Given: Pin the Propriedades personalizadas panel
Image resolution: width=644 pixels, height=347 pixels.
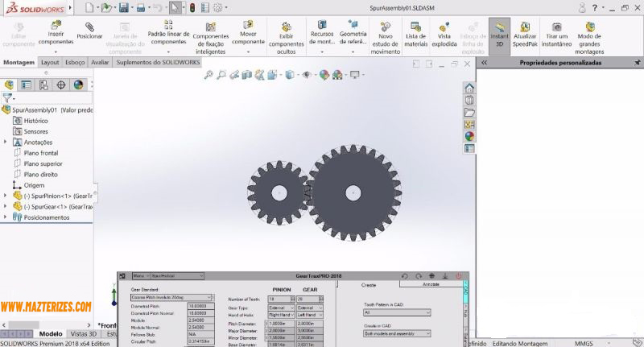Looking at the screenshot, I should click(637, 63).
